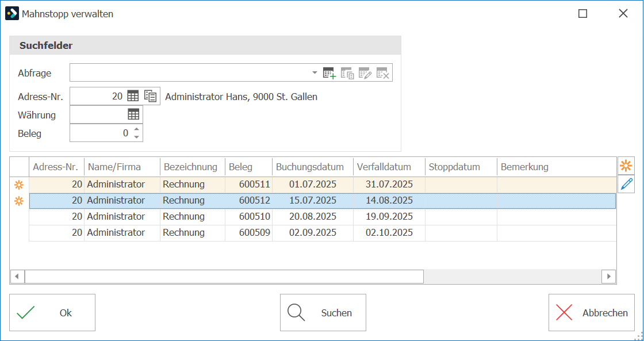Click the orange marker on row 600512
644x341 pixels.
pyautogui.click(x=19, y=201)
